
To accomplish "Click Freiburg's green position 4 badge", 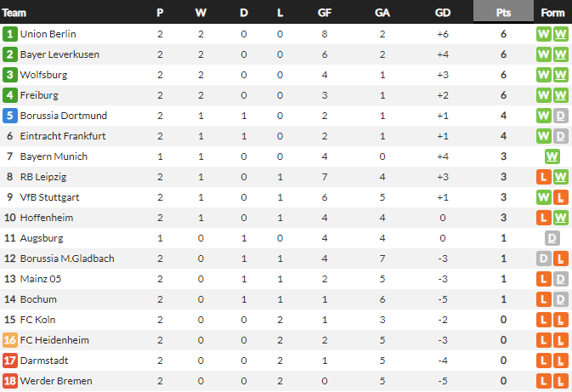I will click(x=10, y=95).
